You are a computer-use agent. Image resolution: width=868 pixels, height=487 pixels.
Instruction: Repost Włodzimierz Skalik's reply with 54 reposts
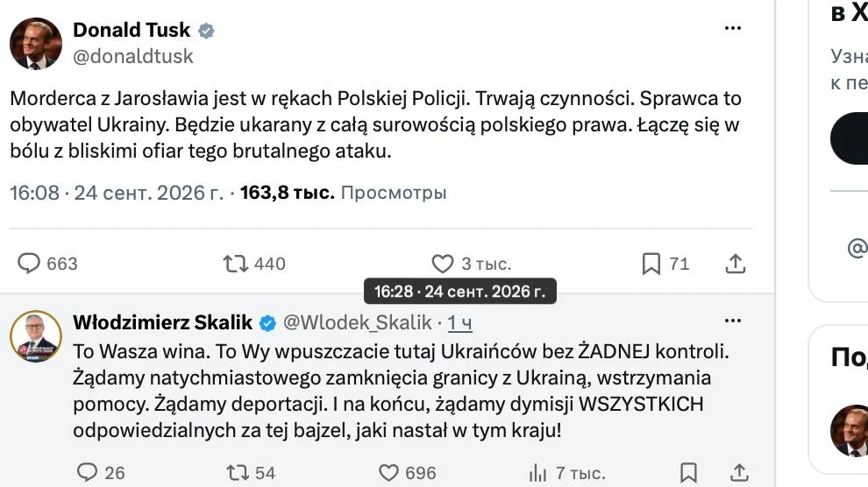tap(238, 473)
